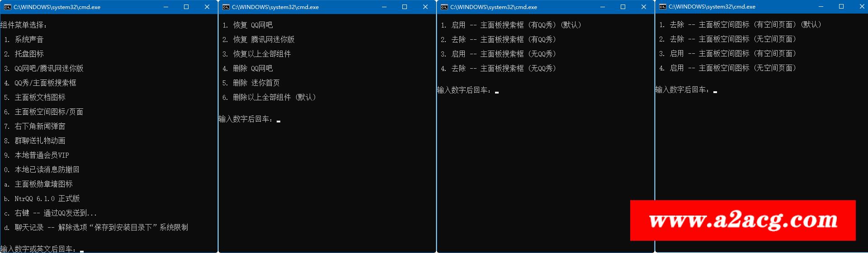The height and width of the screenshot is (253, 868).
Task: Click the cmd icon of the leftmost window
Action: coord(7,7)
